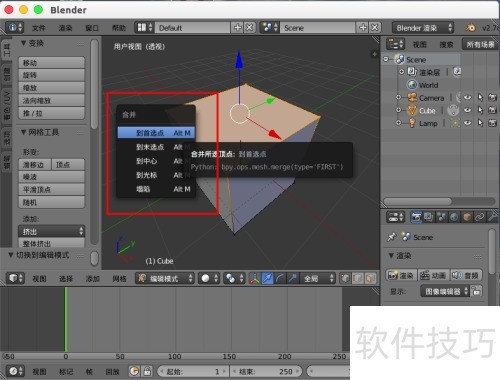Image resolution: width=500 pixels, height=380 pixels.
Task: Enable face select mode
Action: click(x=371, y=278)
